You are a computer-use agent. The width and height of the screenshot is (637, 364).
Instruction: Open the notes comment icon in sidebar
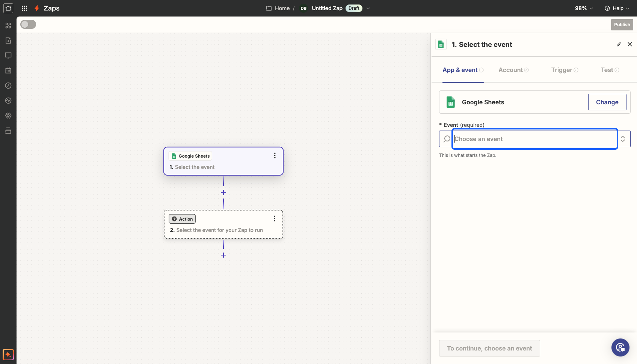coord(8,56)
